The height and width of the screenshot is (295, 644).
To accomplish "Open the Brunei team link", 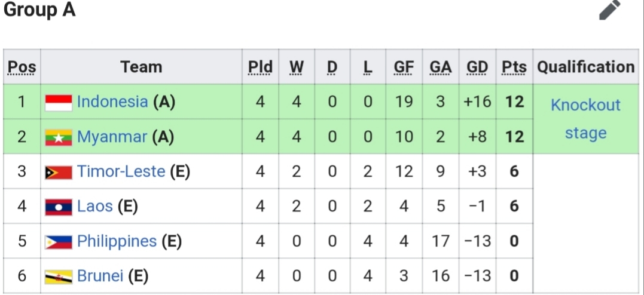I will (100, 276).
